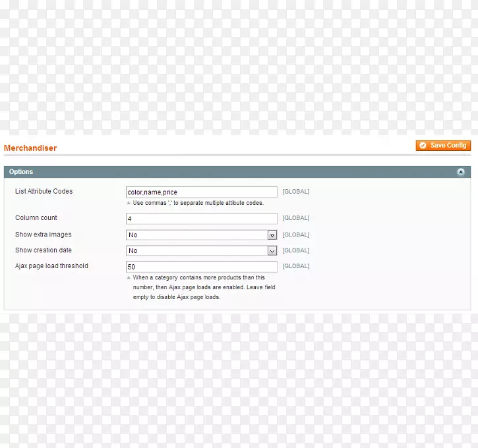Open the Show extra images dropdown
The image size is (478, 448).
pos(202,235)
